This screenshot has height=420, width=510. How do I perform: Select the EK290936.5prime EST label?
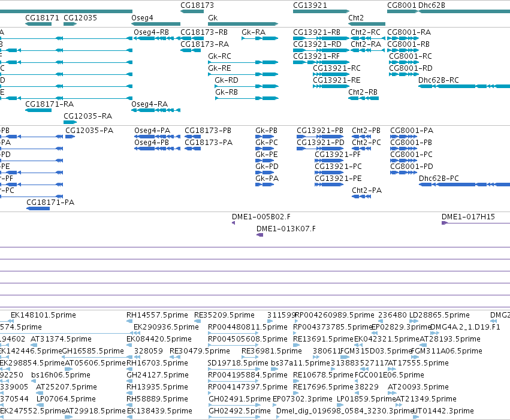166,327
